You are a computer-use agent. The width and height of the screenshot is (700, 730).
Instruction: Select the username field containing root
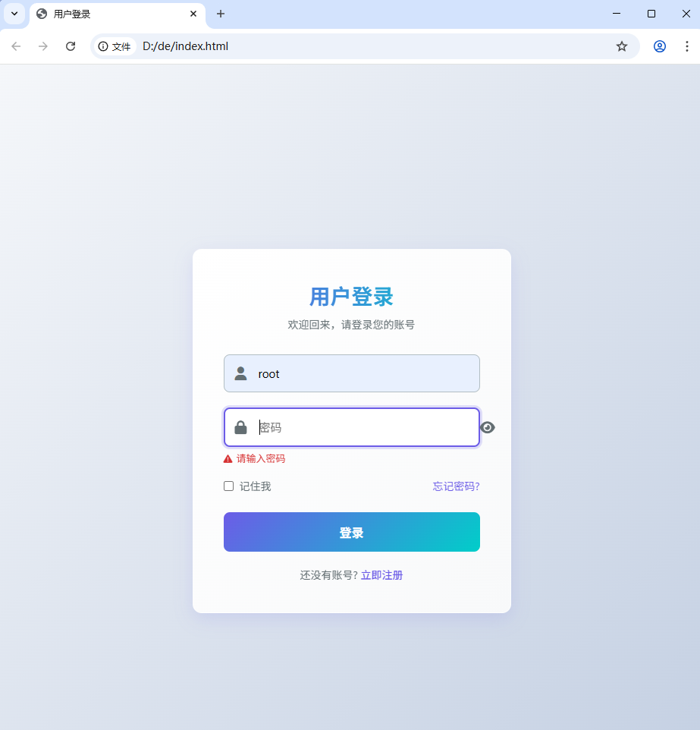351,373
